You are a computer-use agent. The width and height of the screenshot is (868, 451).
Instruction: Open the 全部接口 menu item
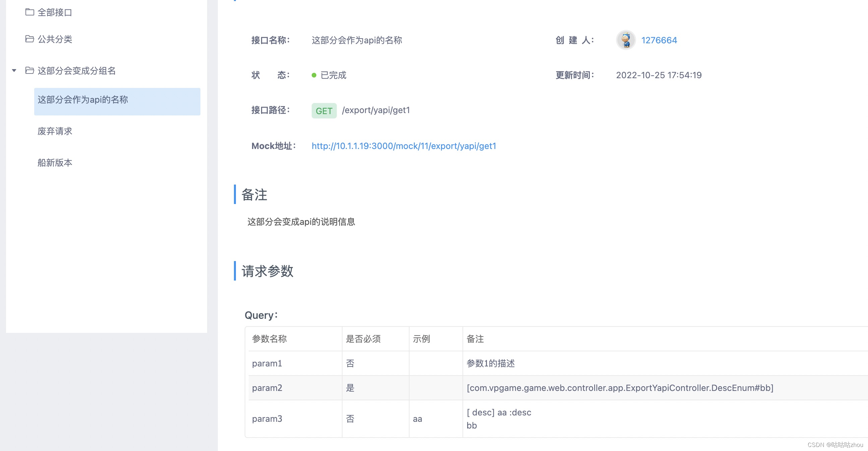coord(55,12)
